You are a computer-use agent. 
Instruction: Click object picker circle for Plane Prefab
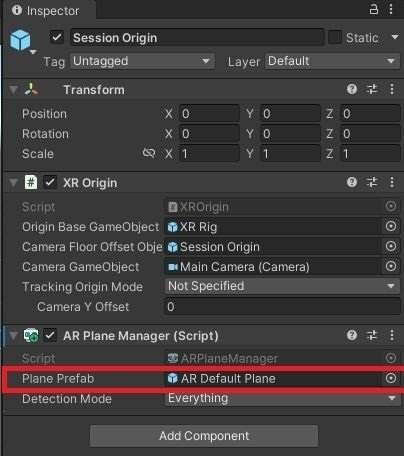click(x=391, y=378)
